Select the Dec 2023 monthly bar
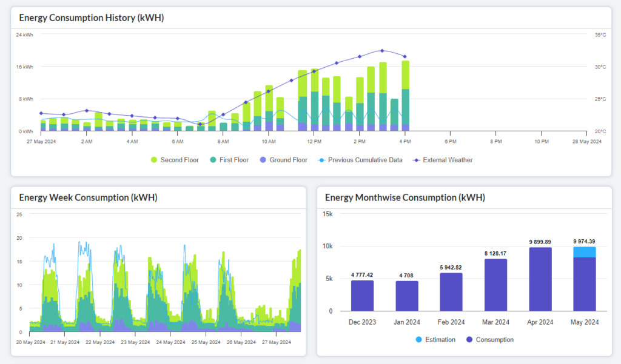Image resolution: width=621 pixels, height=364 pixels. 362,296
